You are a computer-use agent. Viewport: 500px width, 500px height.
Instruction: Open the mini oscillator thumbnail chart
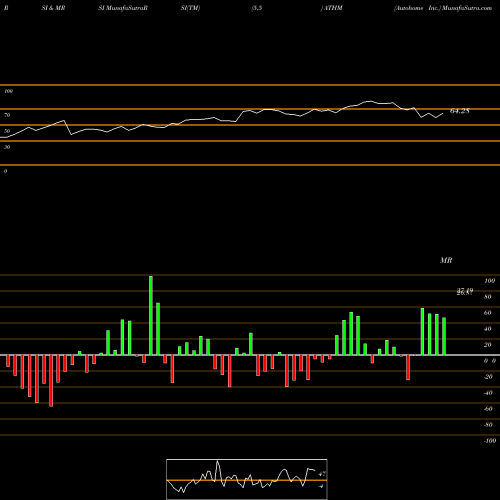pyautogui.click(x=247, y=479)
